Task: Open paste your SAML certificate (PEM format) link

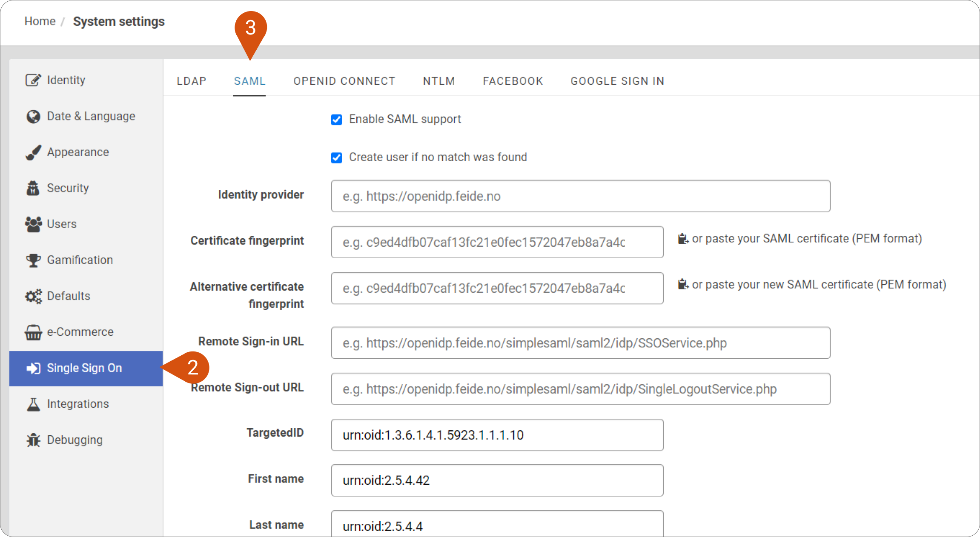Action: coord(807,239)
